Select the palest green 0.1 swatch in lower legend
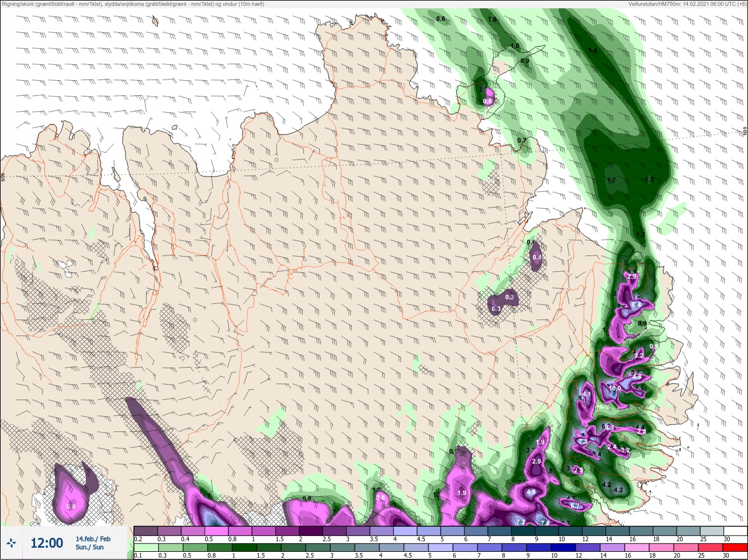 point(147,548)
